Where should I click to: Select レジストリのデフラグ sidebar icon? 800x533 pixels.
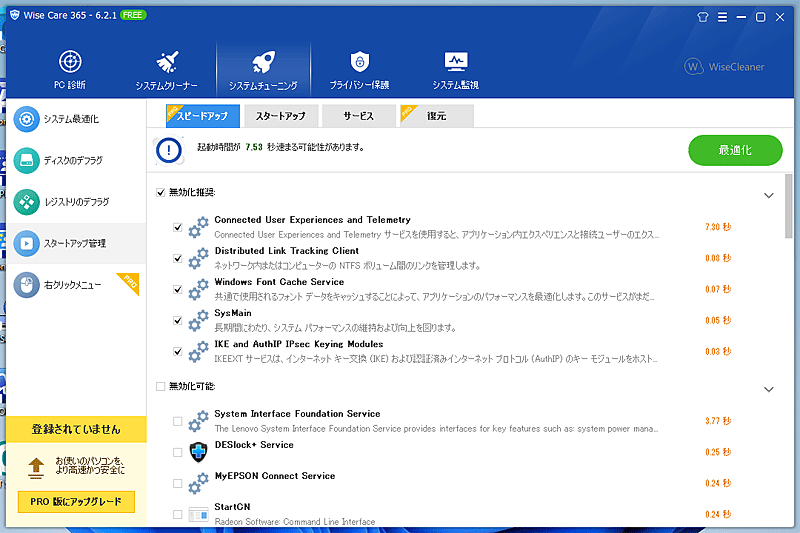point(27,202)
